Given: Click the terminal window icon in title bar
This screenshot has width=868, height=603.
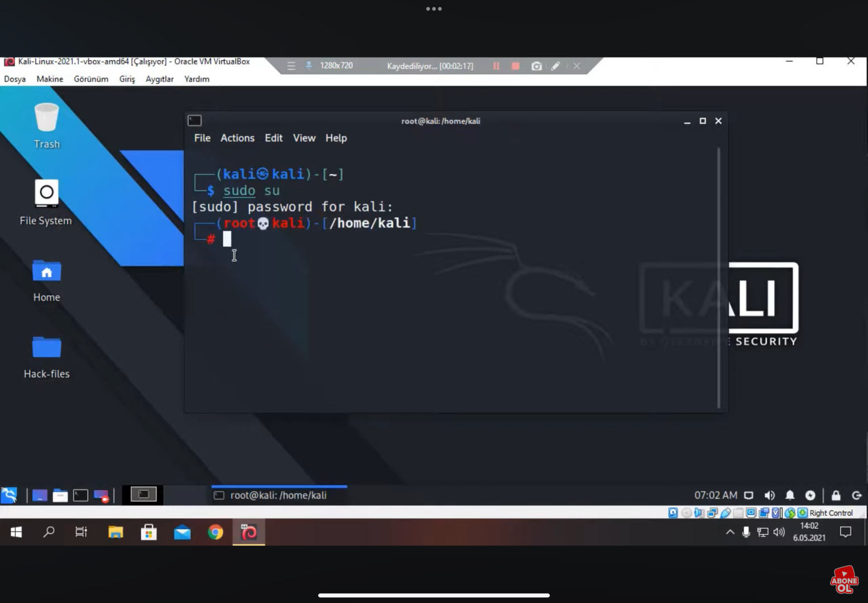Looking at the screenshot, I should pos(195,121).
